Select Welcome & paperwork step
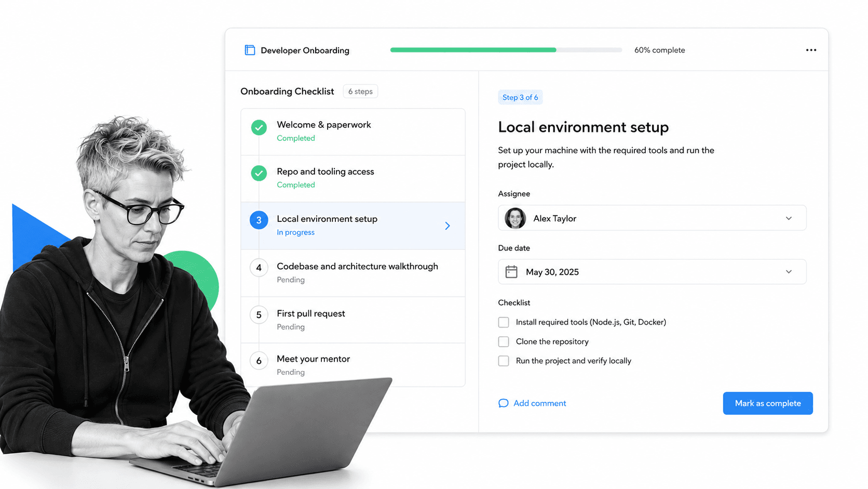Viewport: 868px width, 489px height. (353, 132)
